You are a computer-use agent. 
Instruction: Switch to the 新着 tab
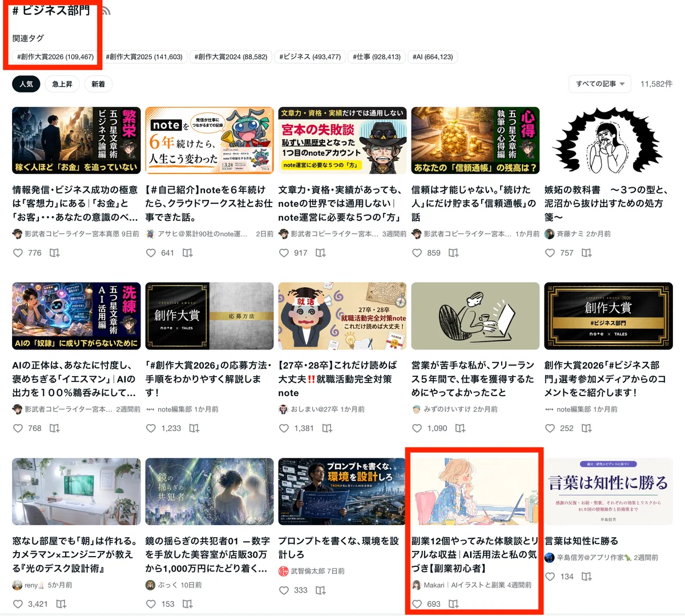tap(98, 84)
